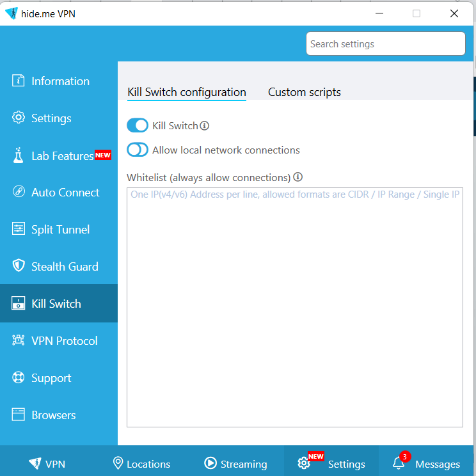Viewport: 476px width, 476px height.
Task: Click the Whitelist info icon
Action: (297, 177)
